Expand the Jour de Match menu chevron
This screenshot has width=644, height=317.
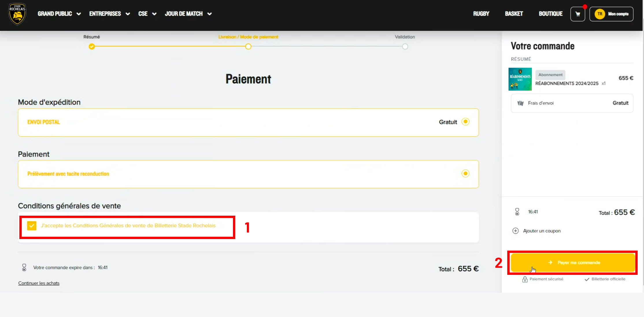[x=210, y=14]
